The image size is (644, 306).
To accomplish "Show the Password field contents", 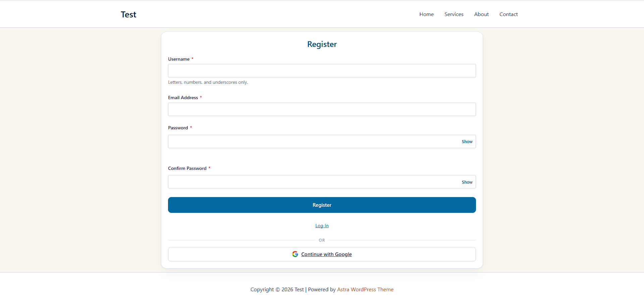I will click(x=467, y=141).
